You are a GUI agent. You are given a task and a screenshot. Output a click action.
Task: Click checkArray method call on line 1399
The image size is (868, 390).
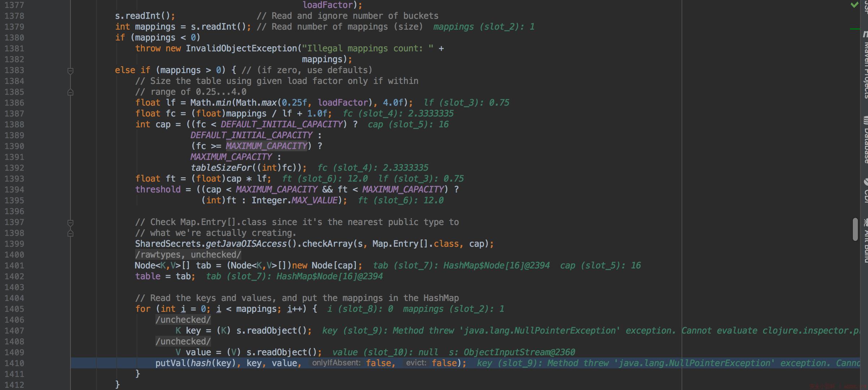327,244
